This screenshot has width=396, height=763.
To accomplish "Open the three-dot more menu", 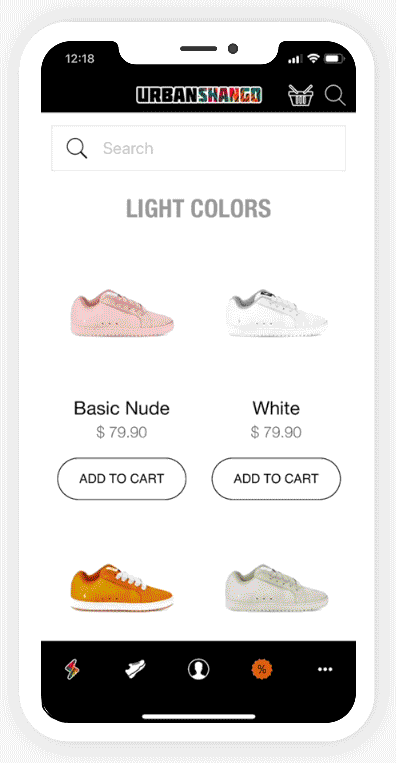I will 325,669.
